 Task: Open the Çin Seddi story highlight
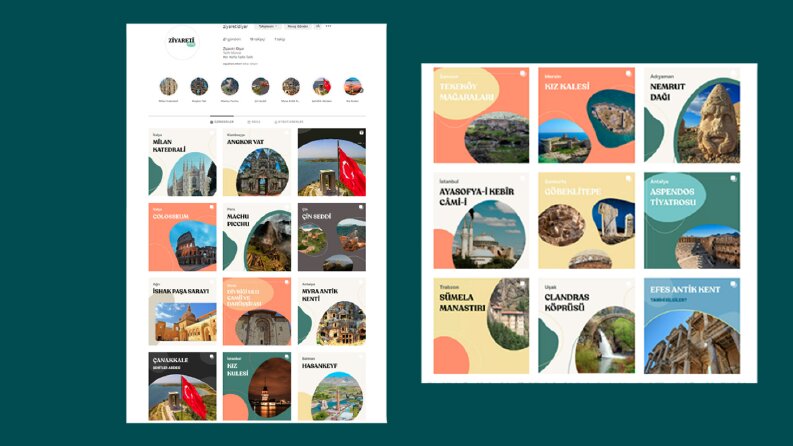point(260,86)
